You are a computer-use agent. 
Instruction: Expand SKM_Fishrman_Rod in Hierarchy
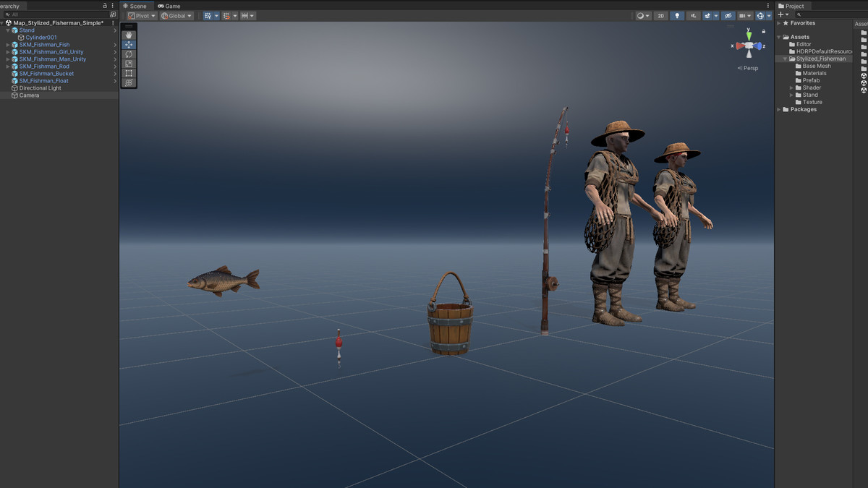[8, 67]
